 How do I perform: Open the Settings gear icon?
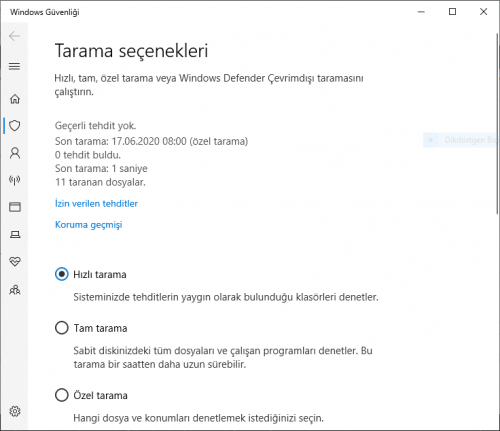[15, 411]
